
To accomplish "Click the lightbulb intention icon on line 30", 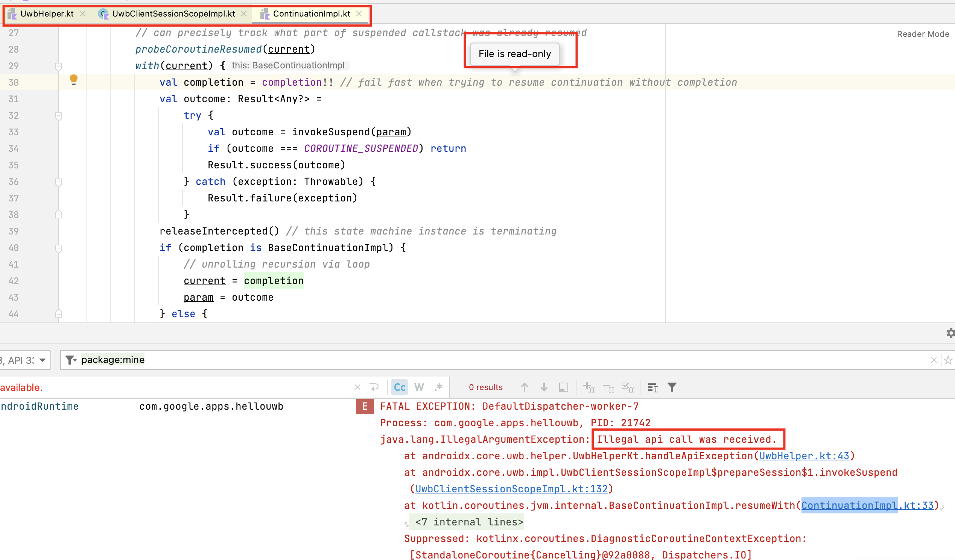I will [x=73, y=80].
